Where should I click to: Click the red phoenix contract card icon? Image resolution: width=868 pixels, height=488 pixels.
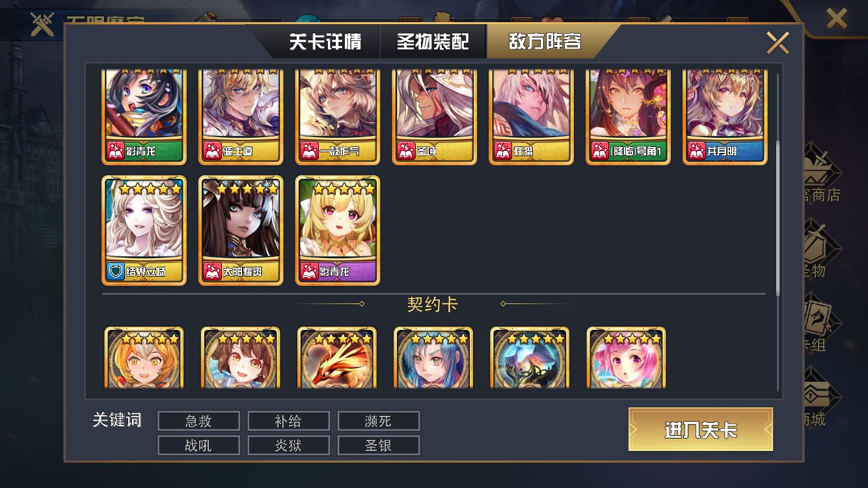point(337,358)
